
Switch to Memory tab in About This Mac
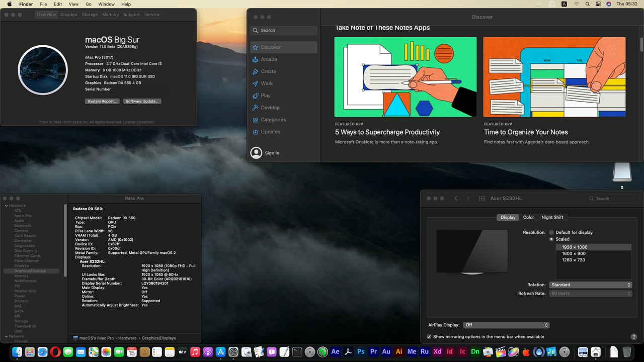(111, 15)
